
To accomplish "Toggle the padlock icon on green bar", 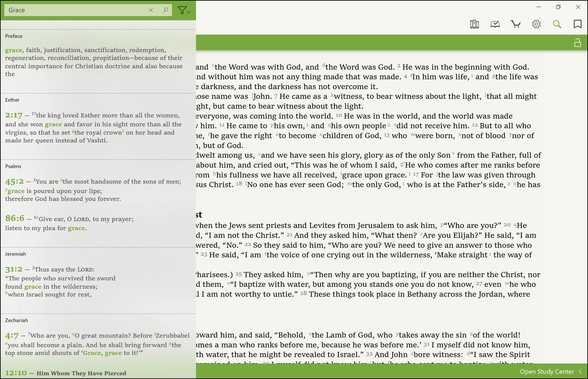I will (x=577, y=43).
